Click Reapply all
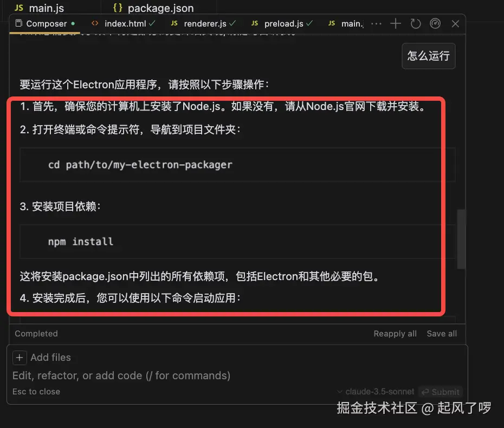This screenshot has height=428, width=504. click(x=395, y=334)
